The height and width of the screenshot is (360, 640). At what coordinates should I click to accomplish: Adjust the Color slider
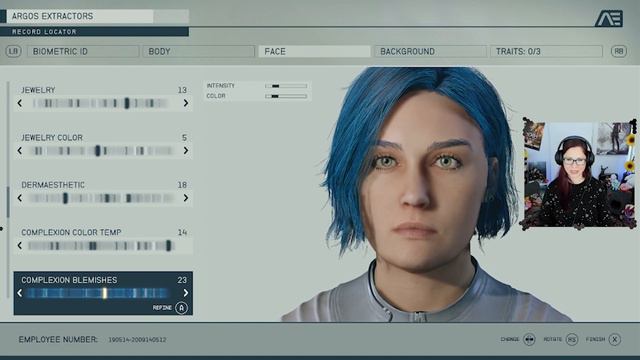click(286, 96)
